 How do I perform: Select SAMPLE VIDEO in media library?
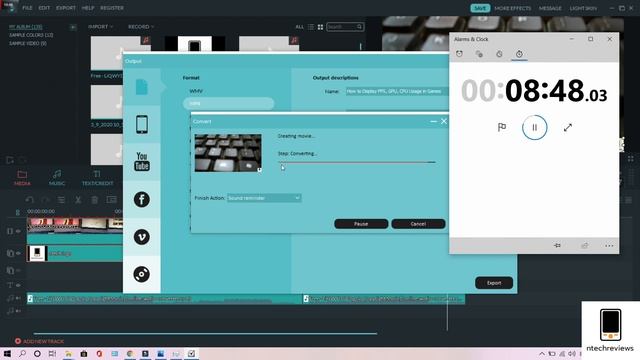(28, 43)
